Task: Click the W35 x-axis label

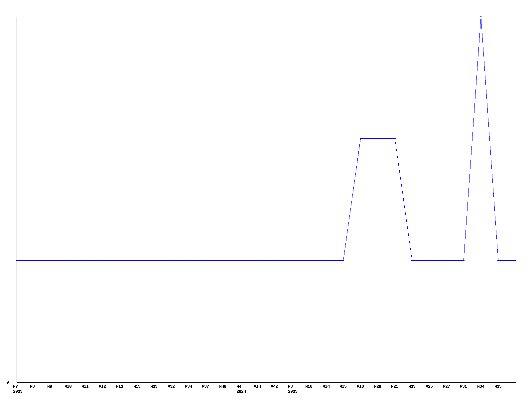Action: [x=498, y=386]
